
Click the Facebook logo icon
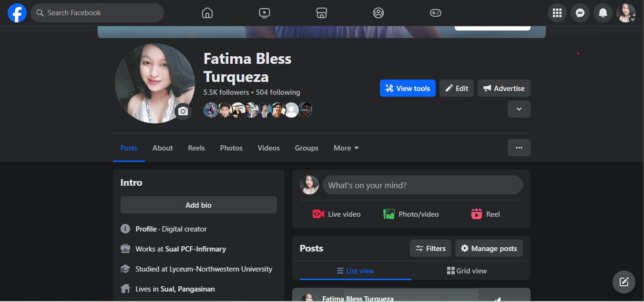point(17,13)
